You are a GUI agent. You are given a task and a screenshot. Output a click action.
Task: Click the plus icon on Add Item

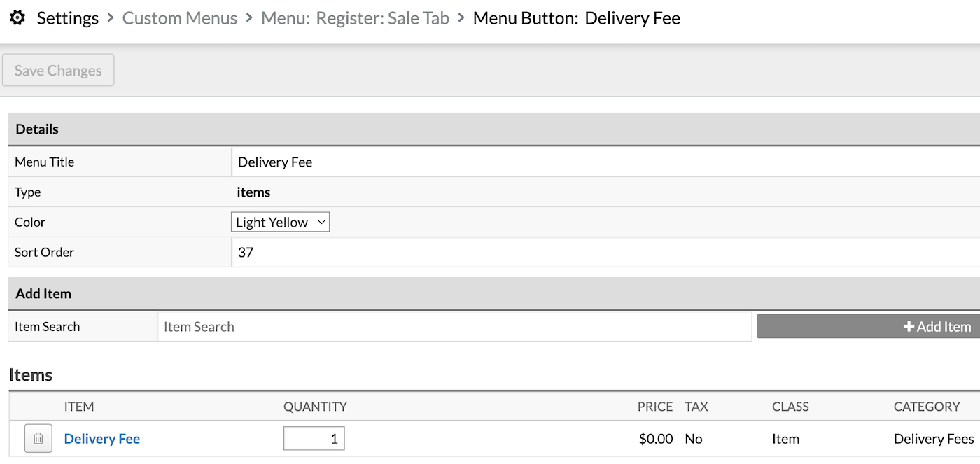tap(909, 327)
